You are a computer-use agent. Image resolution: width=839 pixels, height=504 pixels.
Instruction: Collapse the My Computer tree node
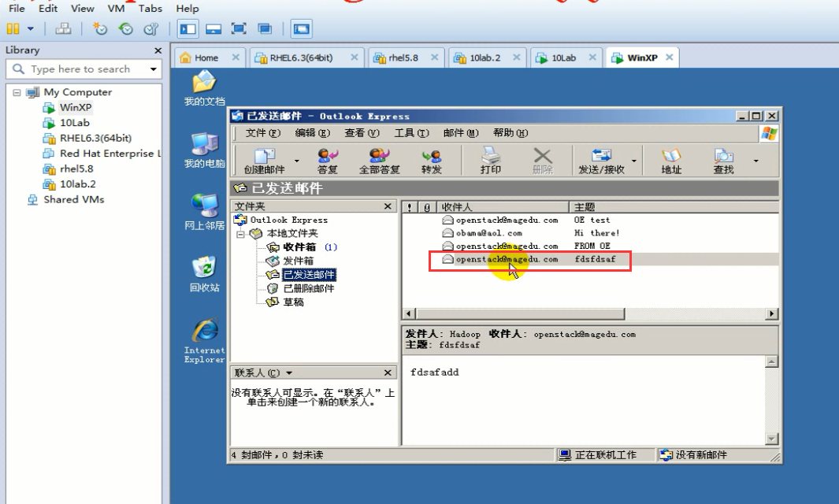[17, 93]
